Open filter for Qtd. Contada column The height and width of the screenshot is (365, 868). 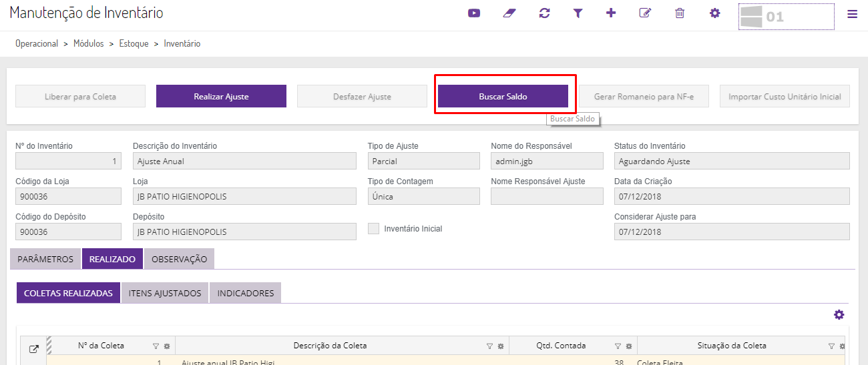click(618, 346)
